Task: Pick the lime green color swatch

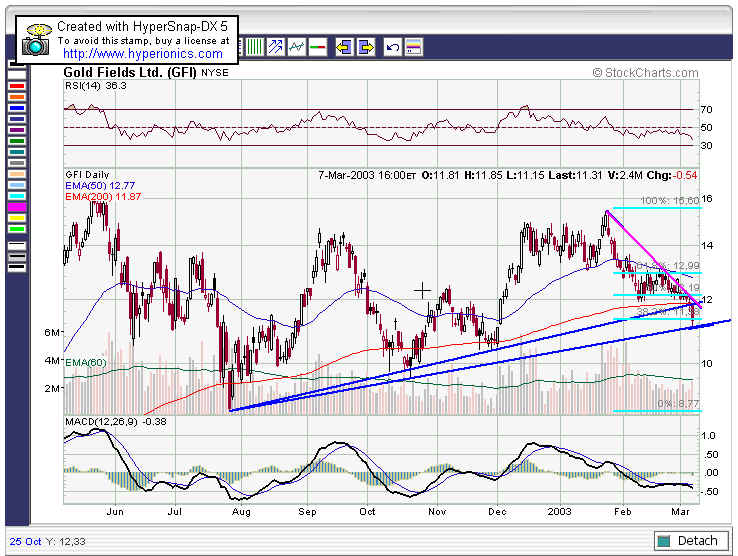Action: pos(17,229)
